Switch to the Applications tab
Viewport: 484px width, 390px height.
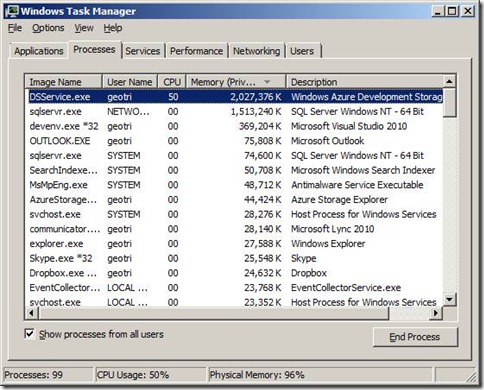39,51
